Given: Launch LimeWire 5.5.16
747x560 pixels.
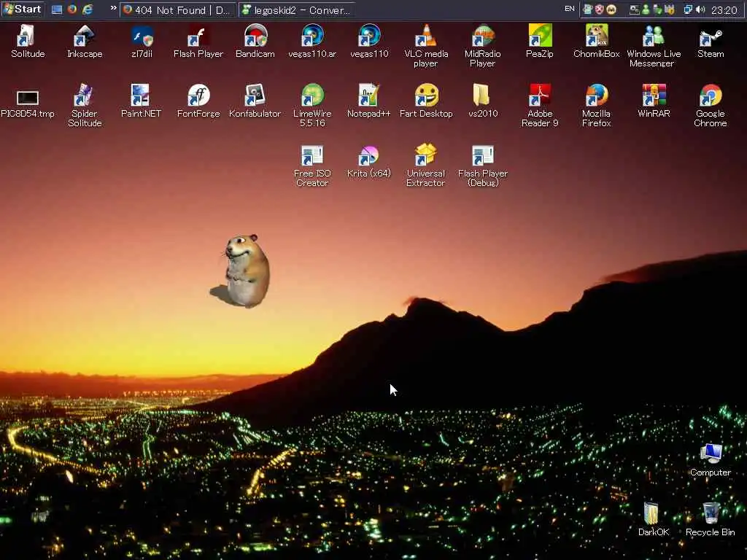Looking at the screenshot, I should [312, 106].
